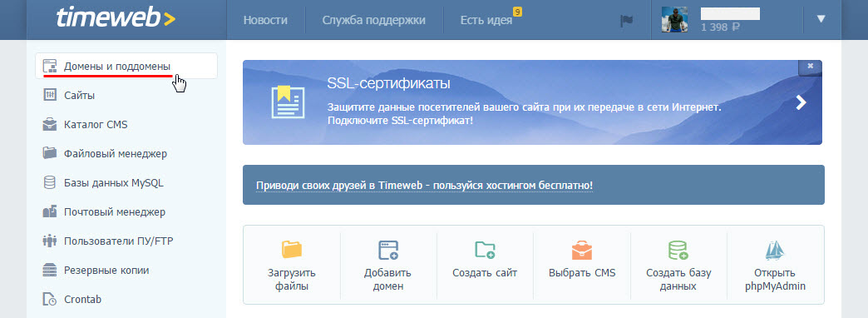The image size is (868, 318).
Task: Click Выбрать CMS orange briefcase
Action: 582,251
